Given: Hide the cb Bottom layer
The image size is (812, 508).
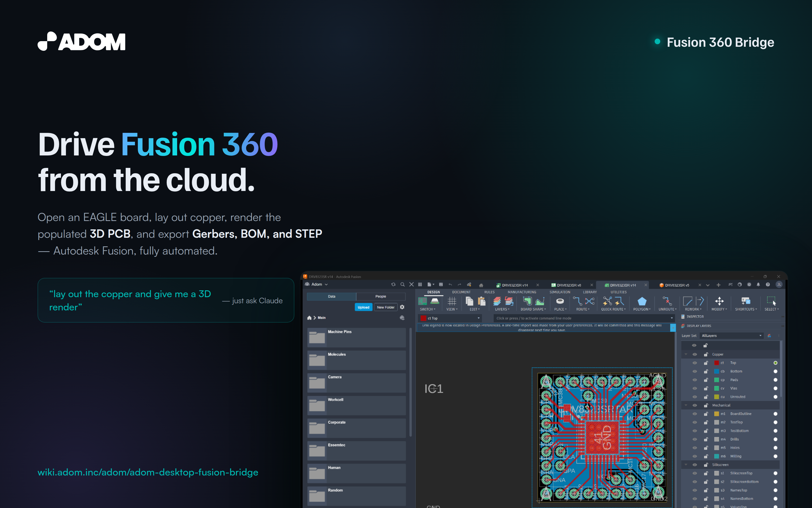Looking at the screenshot, I should click(695, 371).
